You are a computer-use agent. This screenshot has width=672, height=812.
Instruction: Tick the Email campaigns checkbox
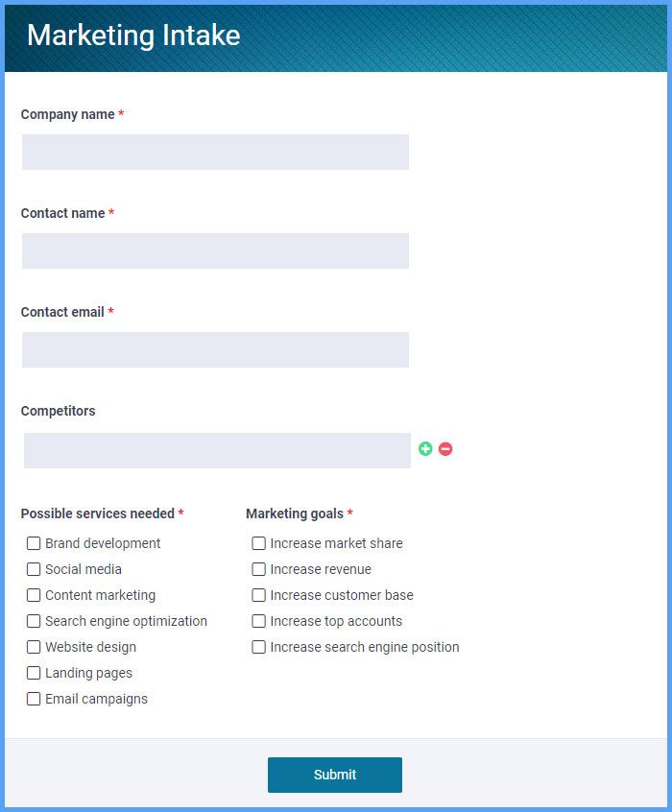click(34, 699)
